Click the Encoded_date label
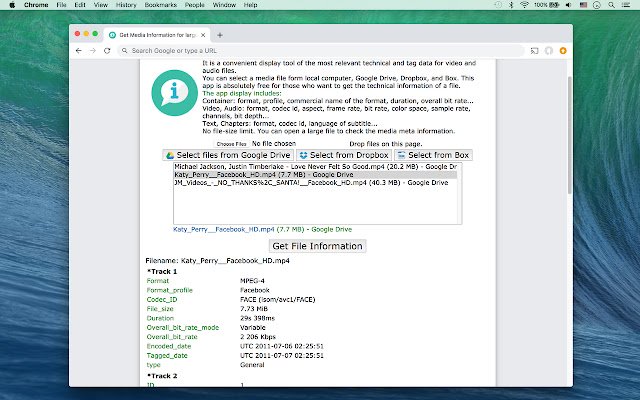The image size is (640, 400). pos(169,347)
